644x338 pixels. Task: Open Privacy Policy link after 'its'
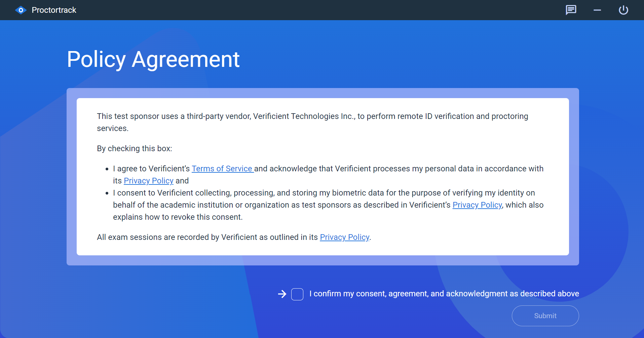pos(149,181)
